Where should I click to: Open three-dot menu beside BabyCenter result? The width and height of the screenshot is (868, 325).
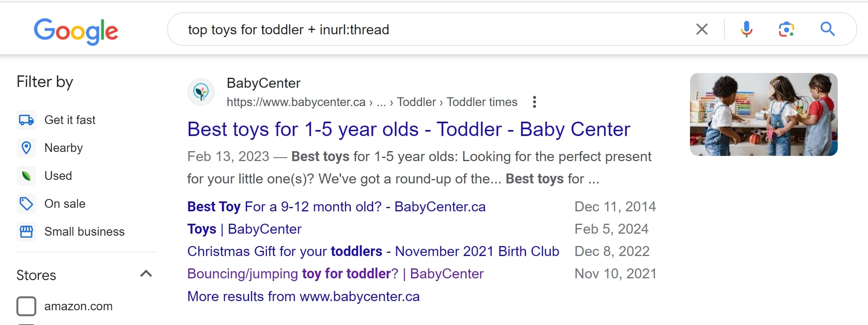534,102
